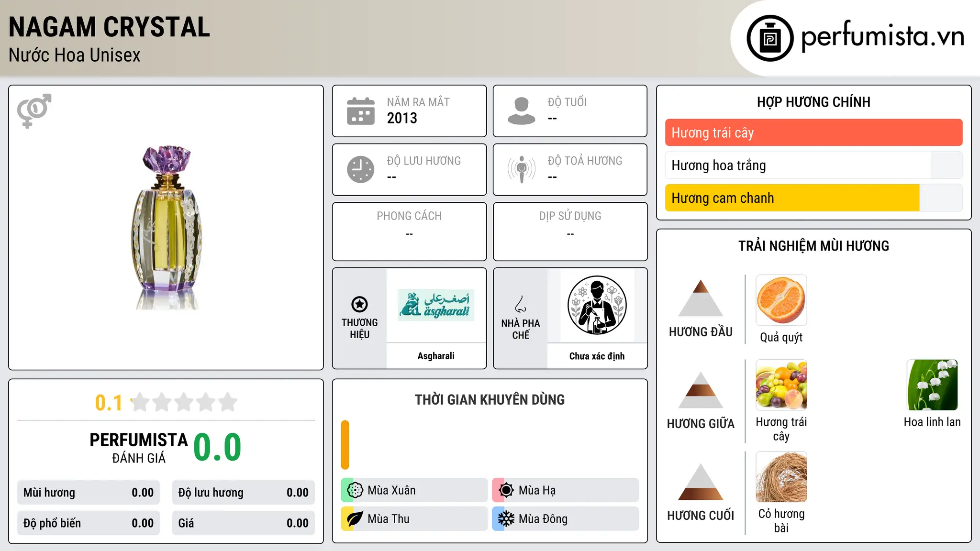Click the PERFUMISTA ĐÁNH GIÁ label
Screen dimensions: 980x551
pyautogui.click(x=139, y=448)
